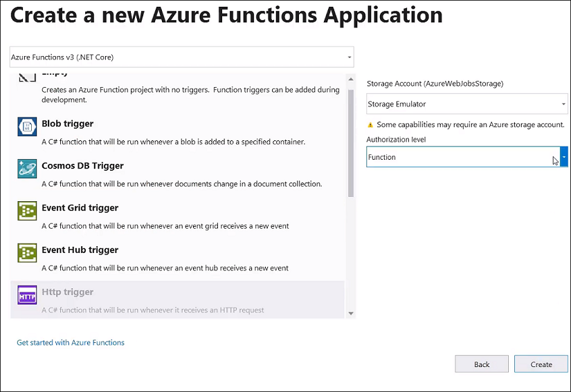Open Get started with Azure Functions link
The image size is (571, 392).
[71, 342]
